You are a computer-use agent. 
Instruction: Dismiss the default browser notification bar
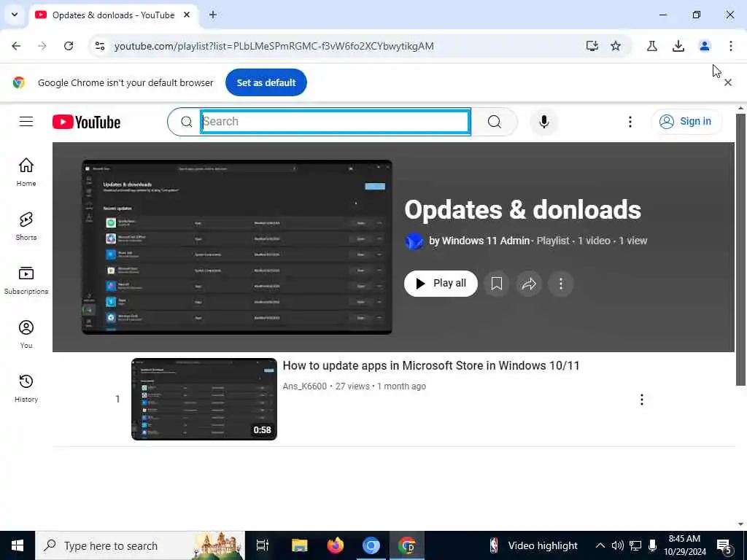pos(727,82)
